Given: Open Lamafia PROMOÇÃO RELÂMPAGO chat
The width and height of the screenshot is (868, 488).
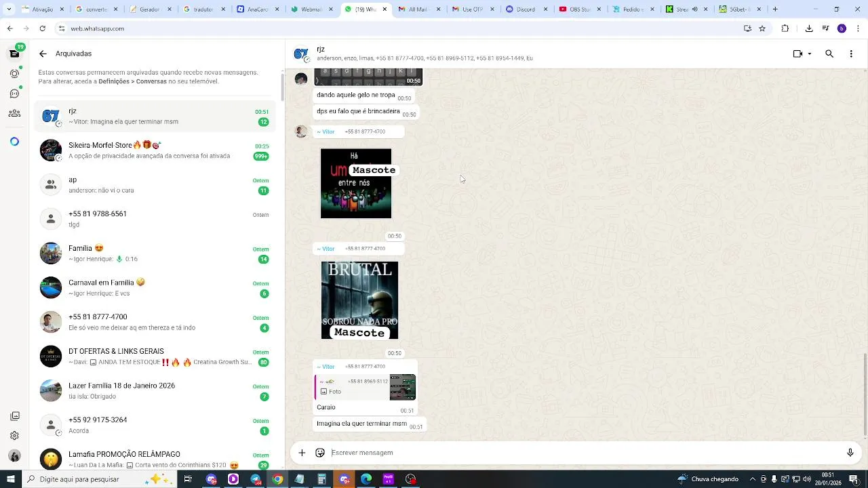Looking at the screenshot, I should [156, 458].
